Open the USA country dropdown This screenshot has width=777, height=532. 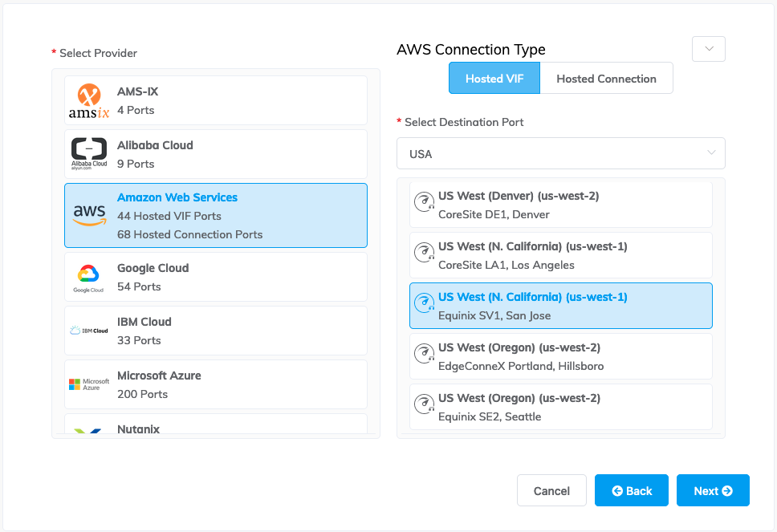point(560,153)
